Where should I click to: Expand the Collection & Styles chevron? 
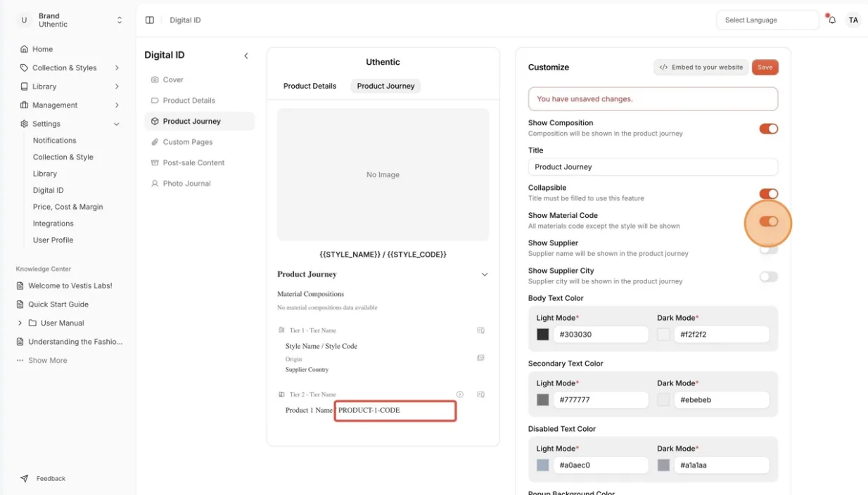[117, 68]
